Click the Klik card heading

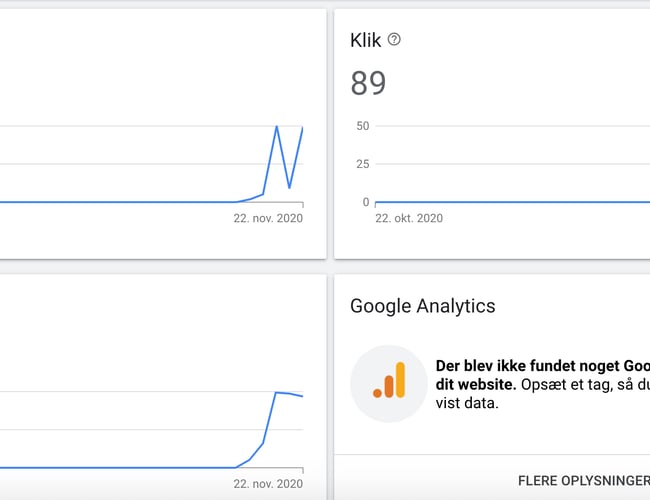click(365, 40)
